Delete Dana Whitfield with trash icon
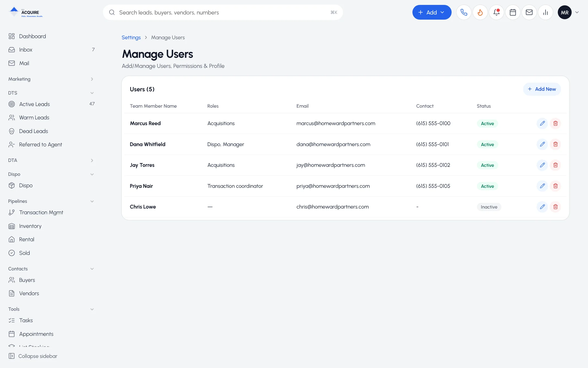588x368 pixels. (x=555, y=144)
